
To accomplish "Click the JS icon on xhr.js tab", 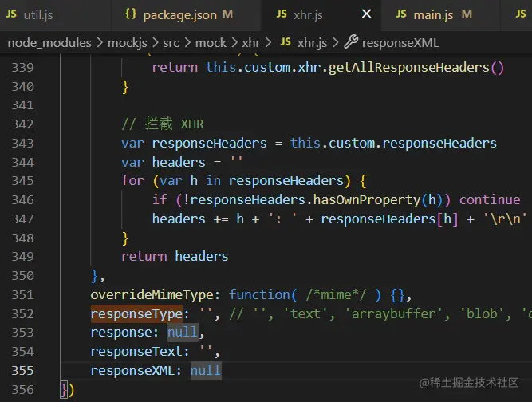I will (x=282, y=14).
